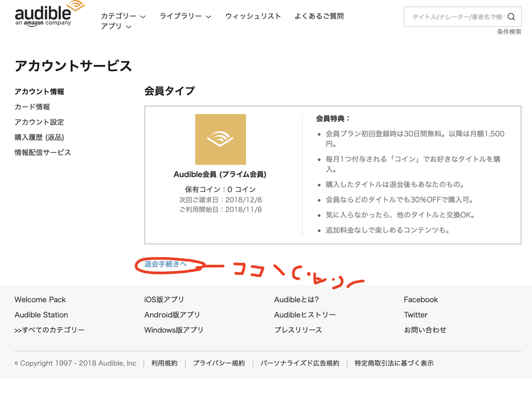This screenshot has height=393, width=532.
Task: Click the 次回ご請求日：2018/12/8 text
Action: pos(220,200)
